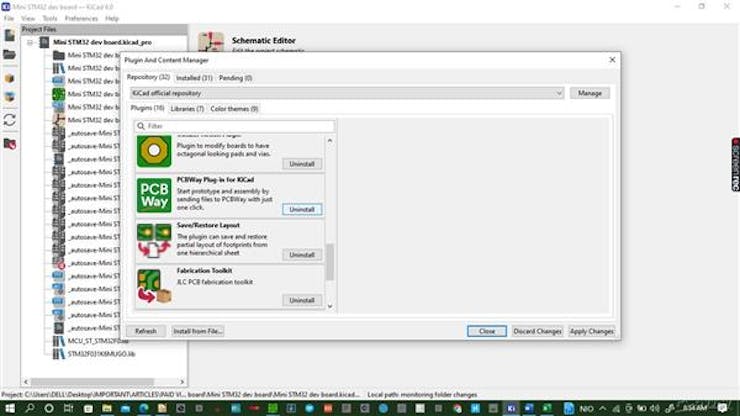Click the PCBWay Plug-in for KiCad title
Image resolution: width=740 pixels, height=416 pixels.
[215, 180]
